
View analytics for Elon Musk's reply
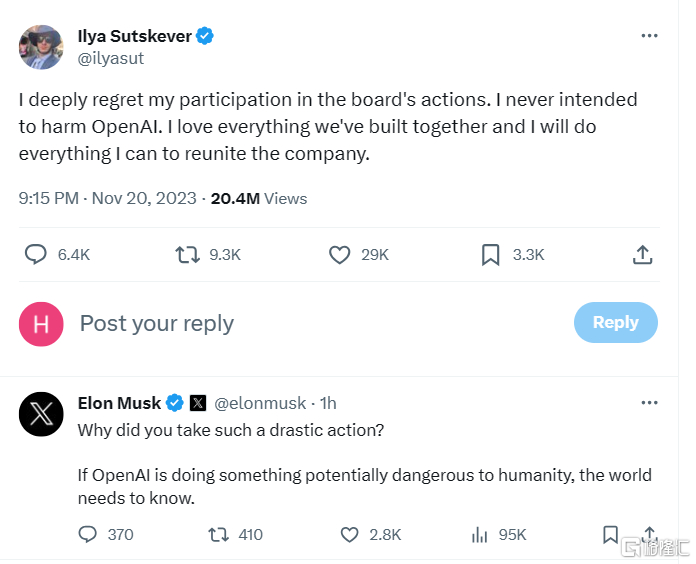(x=480, y=534)
